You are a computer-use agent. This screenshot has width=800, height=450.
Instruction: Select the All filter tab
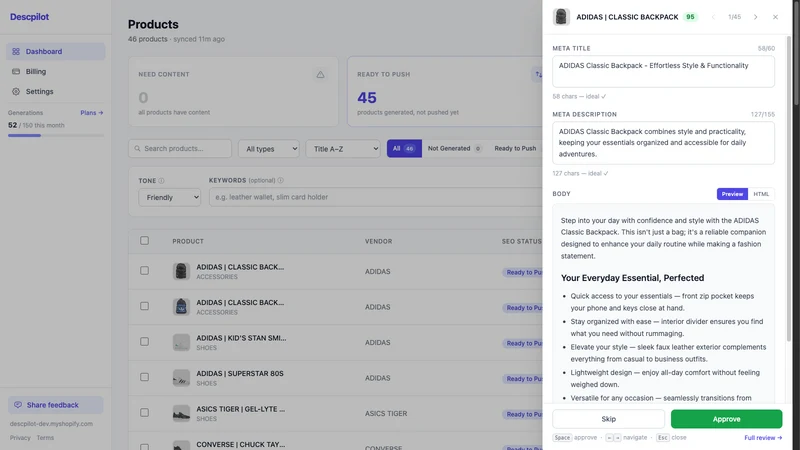(x=404, y=148)
